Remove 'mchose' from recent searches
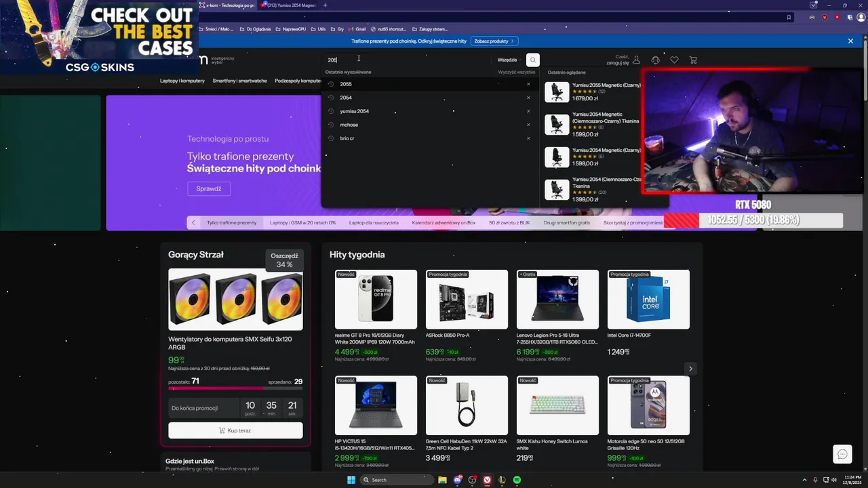The width and height of the screenshot is (868, 488). pyautogui.click(x=528, y=125)
